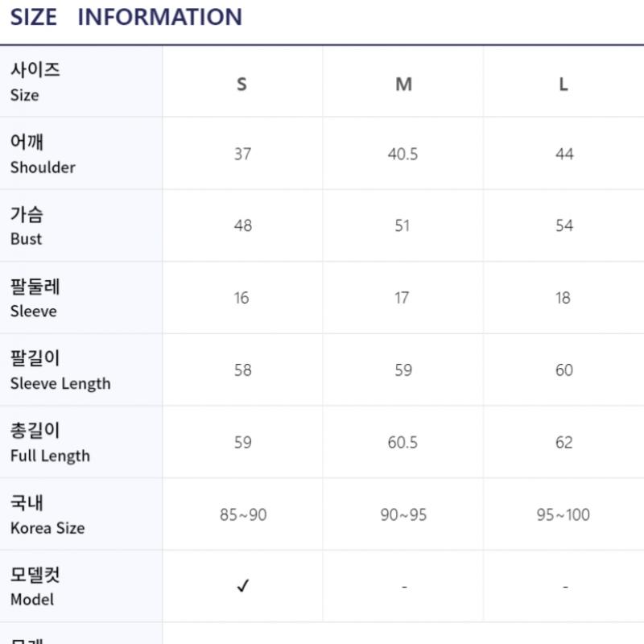644x644 pixels.
Task: Click full length value 60.5 for size M
Action: [x=402, y=442]
